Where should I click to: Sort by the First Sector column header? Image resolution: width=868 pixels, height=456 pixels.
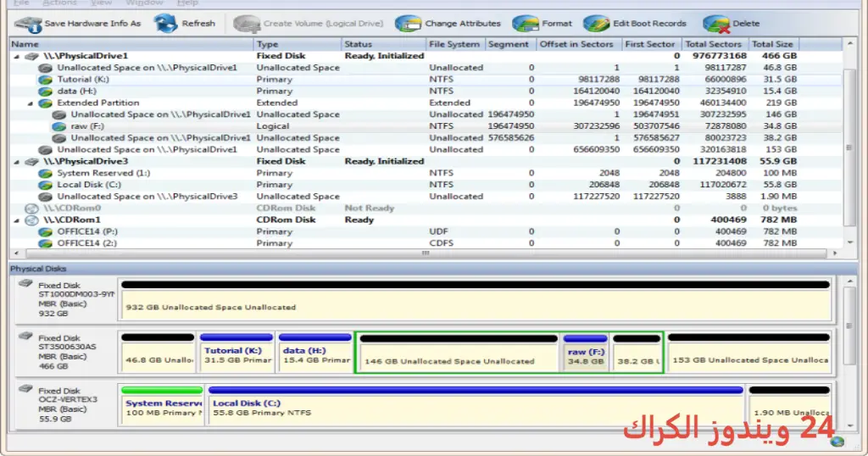(651, 44)
